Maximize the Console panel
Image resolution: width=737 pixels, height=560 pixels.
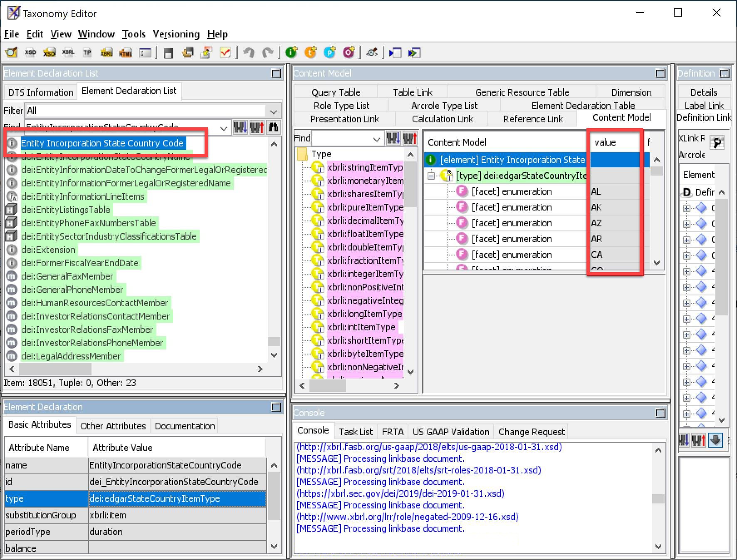tap(660, 413)
